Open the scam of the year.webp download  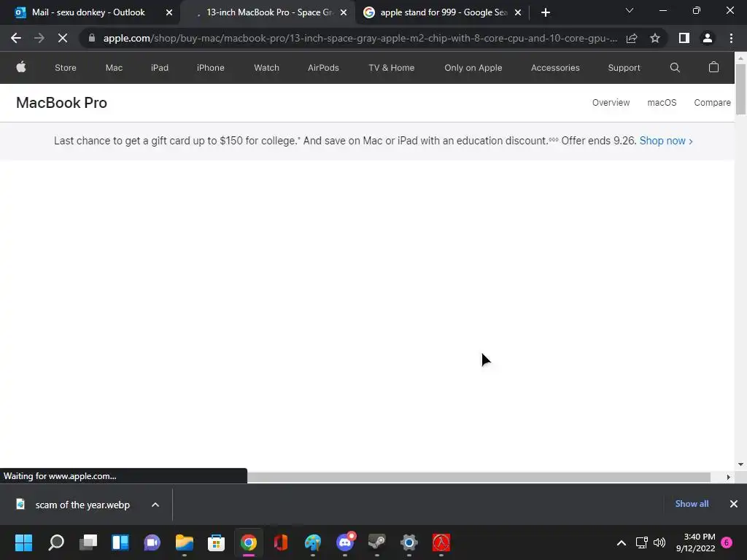coord(82,505)
